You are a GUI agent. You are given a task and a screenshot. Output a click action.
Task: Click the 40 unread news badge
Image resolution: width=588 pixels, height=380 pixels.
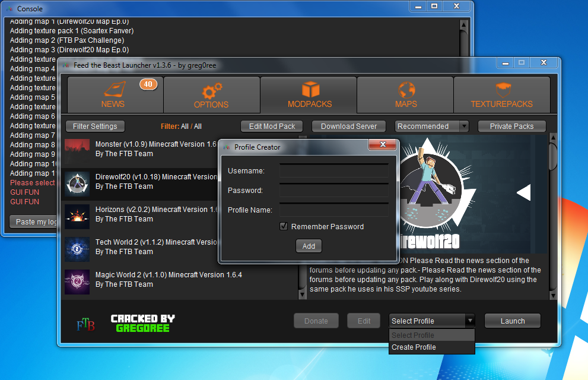click(148, 84)
